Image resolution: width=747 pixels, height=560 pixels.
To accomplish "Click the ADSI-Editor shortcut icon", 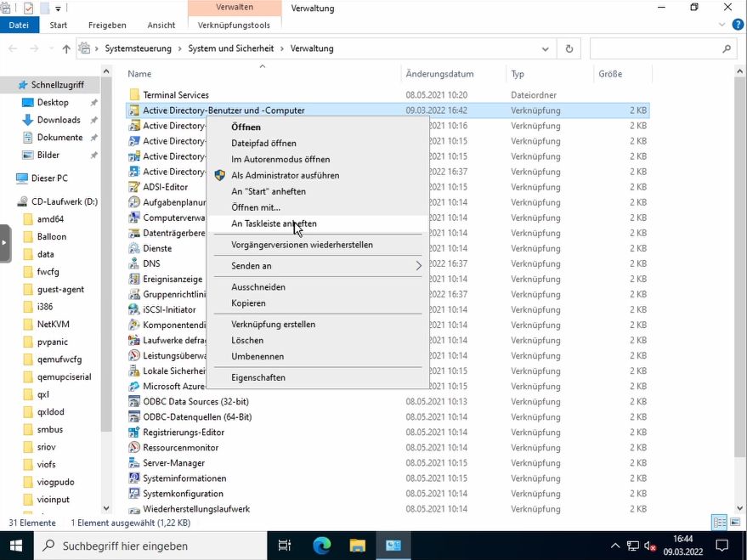I will tap(134, 187).
